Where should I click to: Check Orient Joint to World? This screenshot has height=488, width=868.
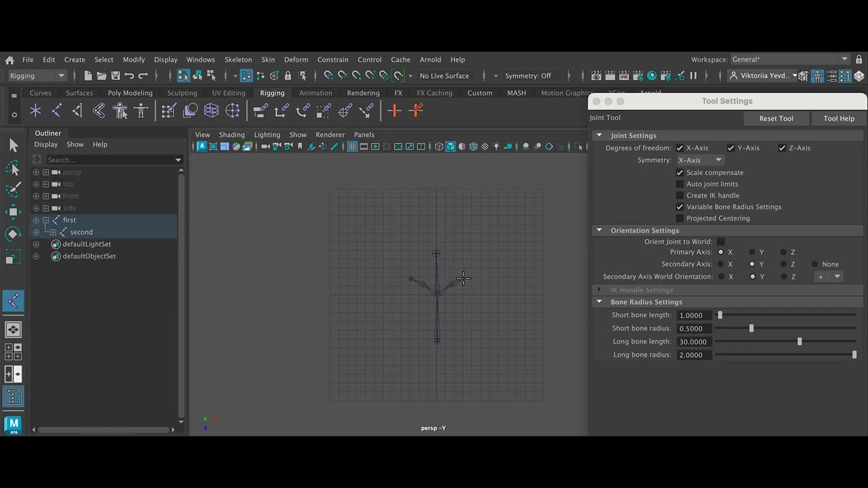point(720,242)
